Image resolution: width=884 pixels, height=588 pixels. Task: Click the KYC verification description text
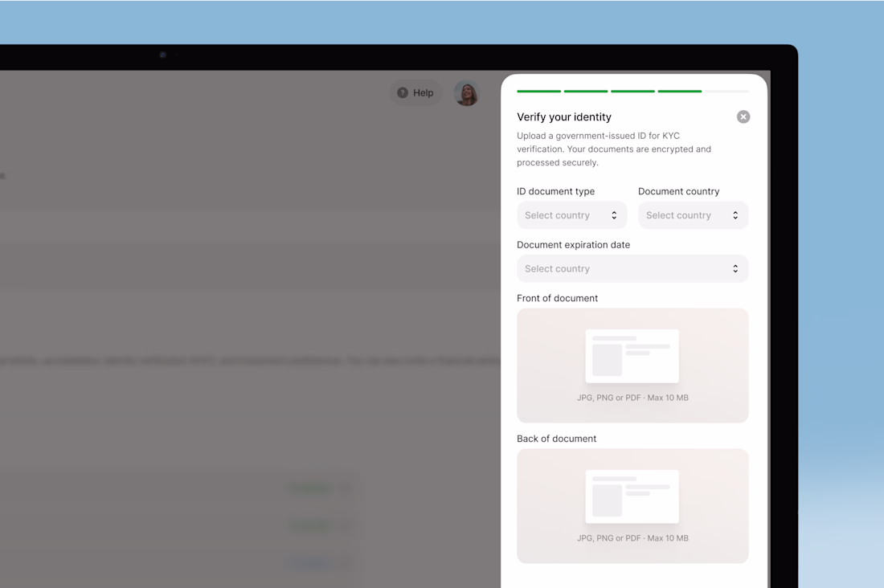(x=614, y=149)
